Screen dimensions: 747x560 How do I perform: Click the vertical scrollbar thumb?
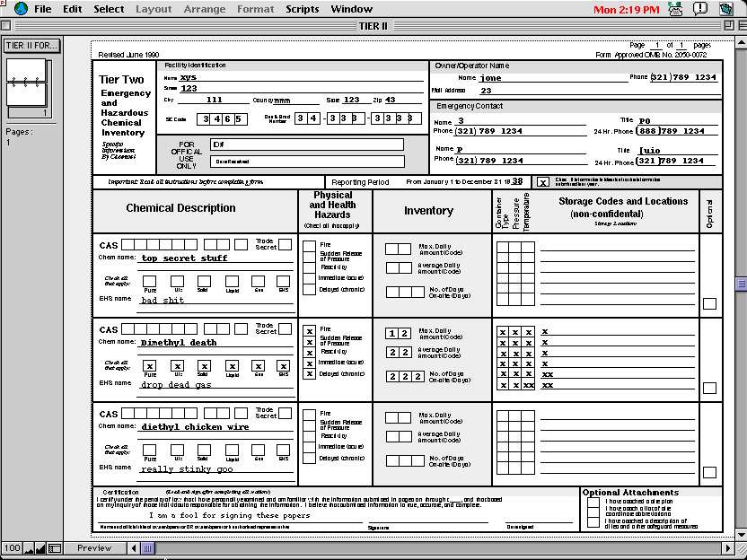click(742, 284)
